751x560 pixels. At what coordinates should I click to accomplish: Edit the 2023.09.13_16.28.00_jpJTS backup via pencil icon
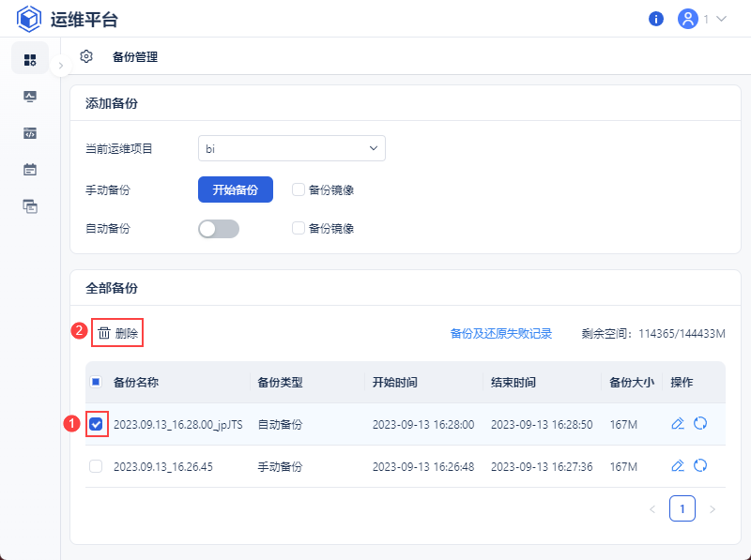point(678,424)
